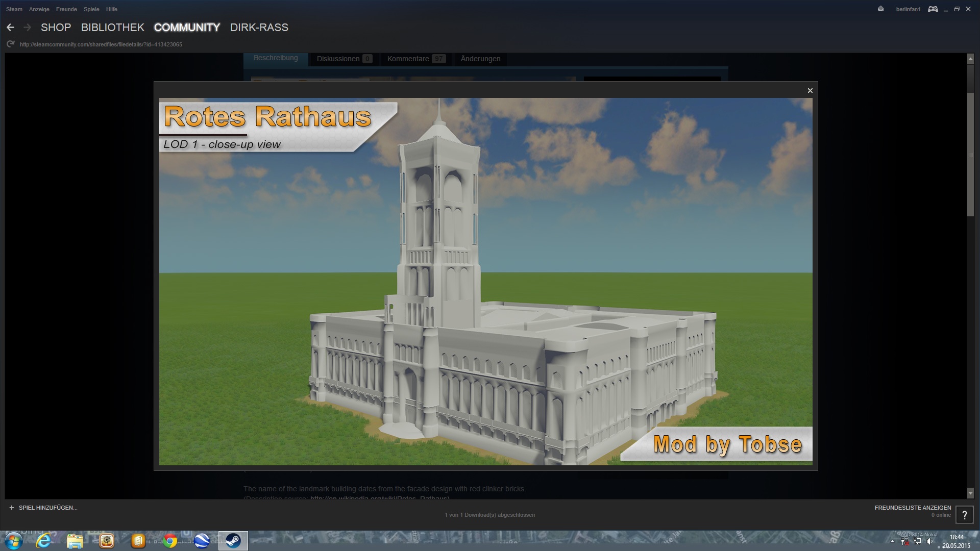Open the DIRK-RASS profile section
The height and width of the screenshot is (551, 980).
click(x=259, y=28)
